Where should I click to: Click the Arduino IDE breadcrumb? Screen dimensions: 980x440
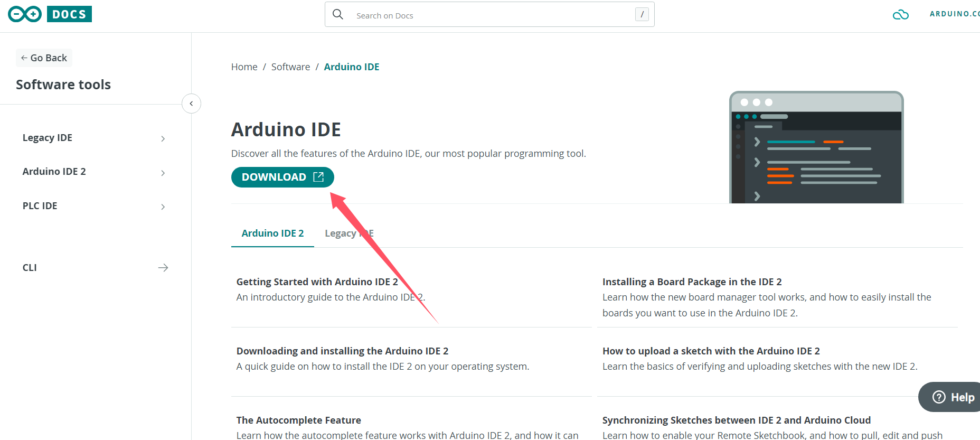tap(352, 67)
